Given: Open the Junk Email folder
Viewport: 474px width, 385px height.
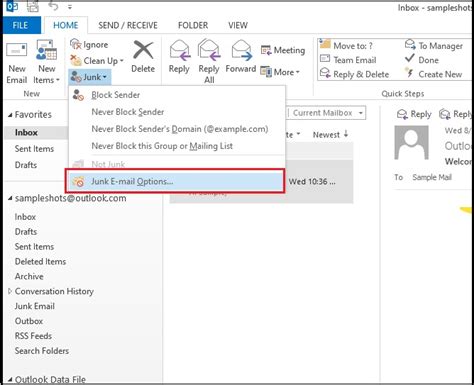Looking at the screenshot, I should (35, 306).
